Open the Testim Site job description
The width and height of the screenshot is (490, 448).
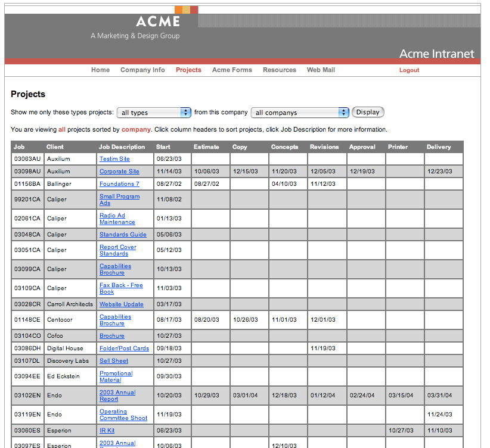coord(114,159)
